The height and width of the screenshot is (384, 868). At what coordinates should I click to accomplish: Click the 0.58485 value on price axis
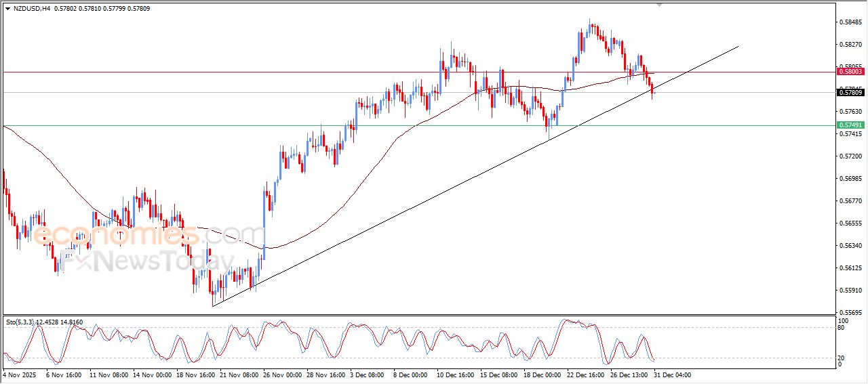click(x=850, y=22)
